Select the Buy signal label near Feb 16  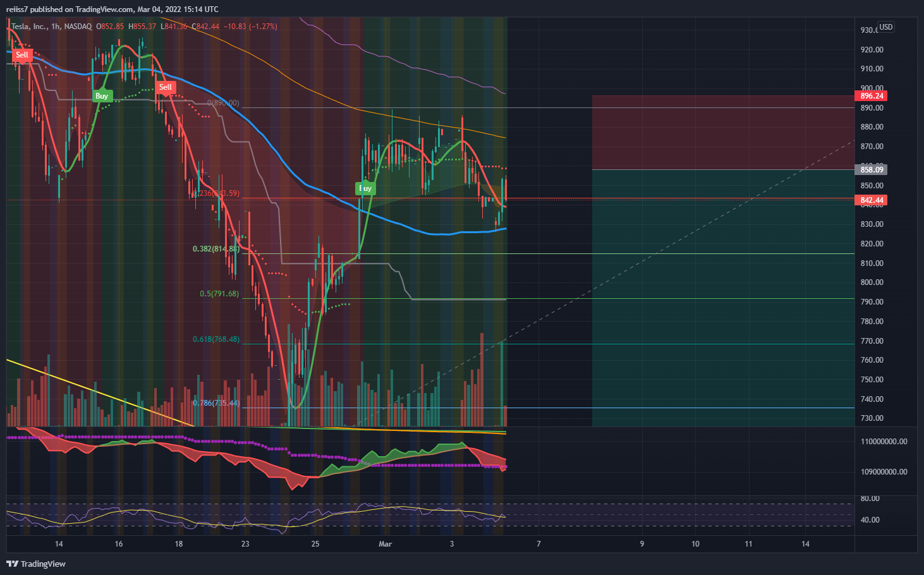[x=102, y=96]
